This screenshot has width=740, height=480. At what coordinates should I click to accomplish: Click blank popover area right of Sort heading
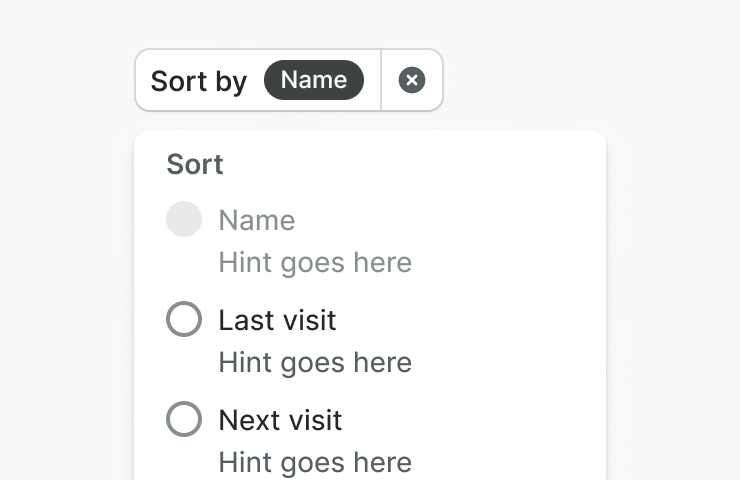pyautogui.click(x=420, y=164)
